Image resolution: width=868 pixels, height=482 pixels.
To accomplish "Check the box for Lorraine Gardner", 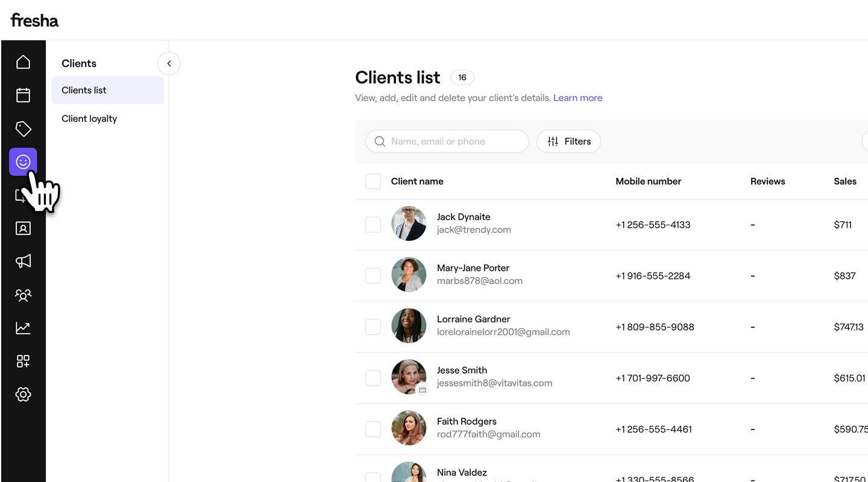I will (373, 327).
